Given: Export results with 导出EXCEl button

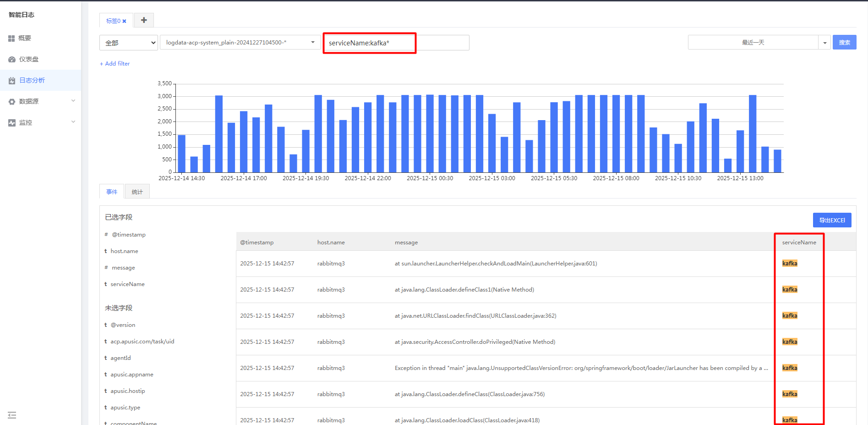Looking at the screenshot, I should tap(832, 220).
